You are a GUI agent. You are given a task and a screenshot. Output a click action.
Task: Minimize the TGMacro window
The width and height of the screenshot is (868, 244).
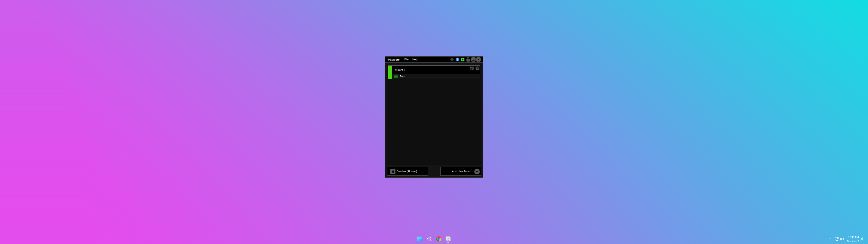tap(473, 59)
